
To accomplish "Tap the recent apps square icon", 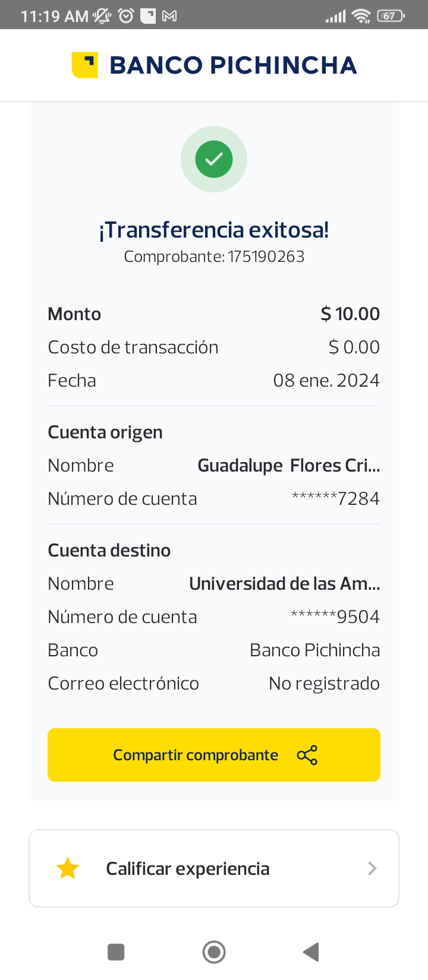I will click(x=116, y=952).
